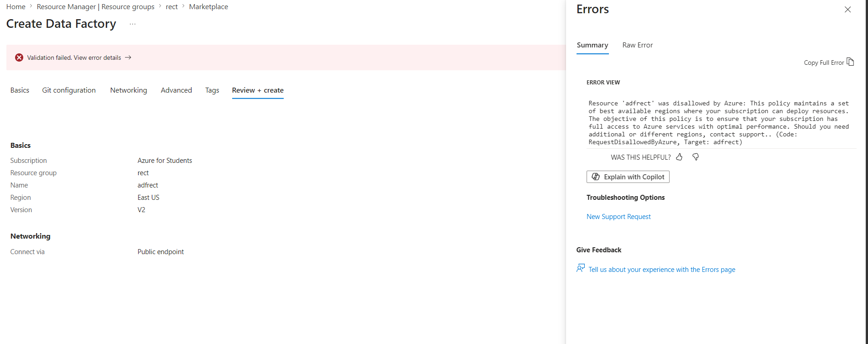Click the 'WAS THIS HELPFUL?' text
This screenshot has width=868, height=344.
[x=640, y=157]
